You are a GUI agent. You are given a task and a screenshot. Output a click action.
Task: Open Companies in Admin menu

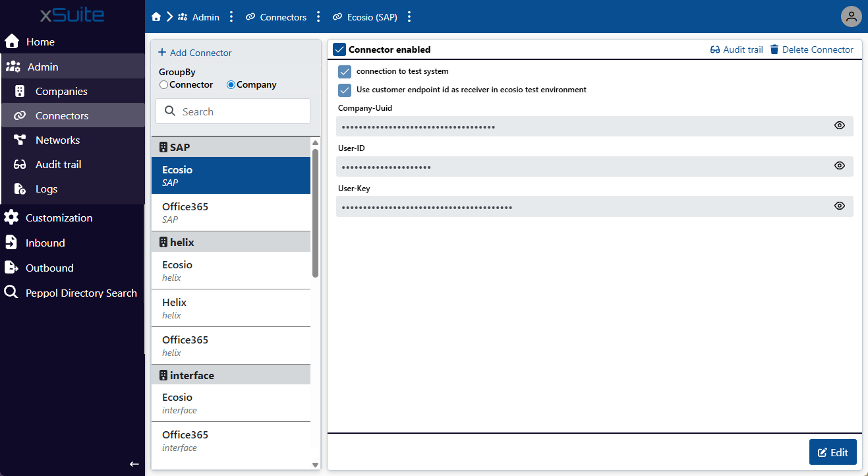[61, 92]
